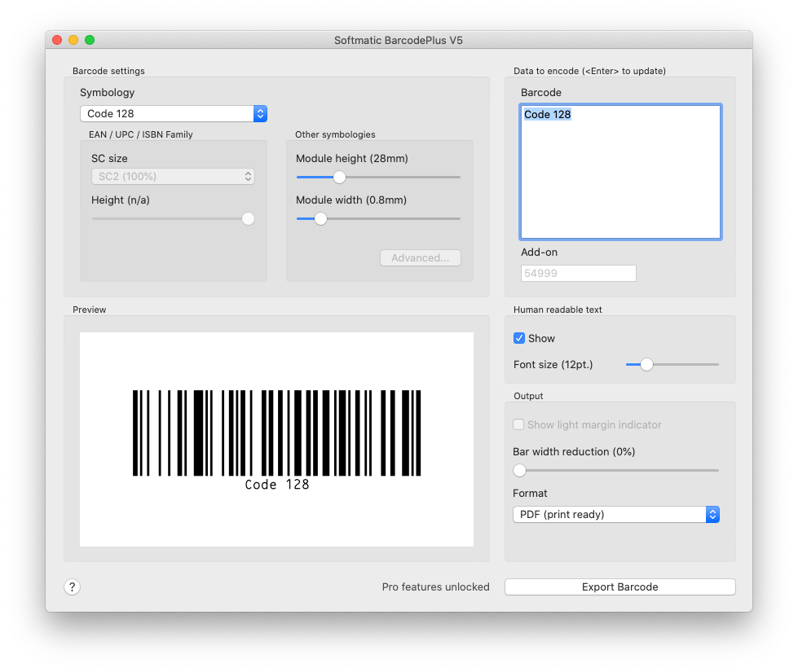Toggle Show light margin indicator checkbox
The image size is (798, 672).
518,424
